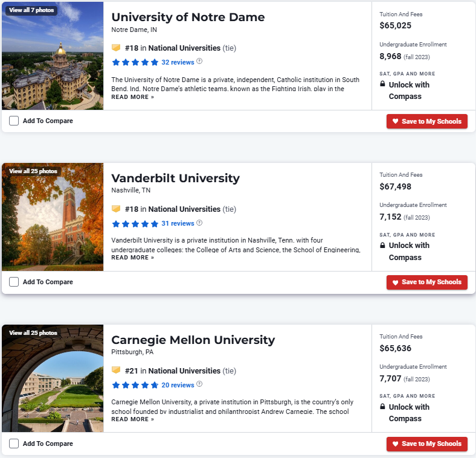
Task: Click the reviews info icon for Vanderbilt
Action: [x=200, y=223]
